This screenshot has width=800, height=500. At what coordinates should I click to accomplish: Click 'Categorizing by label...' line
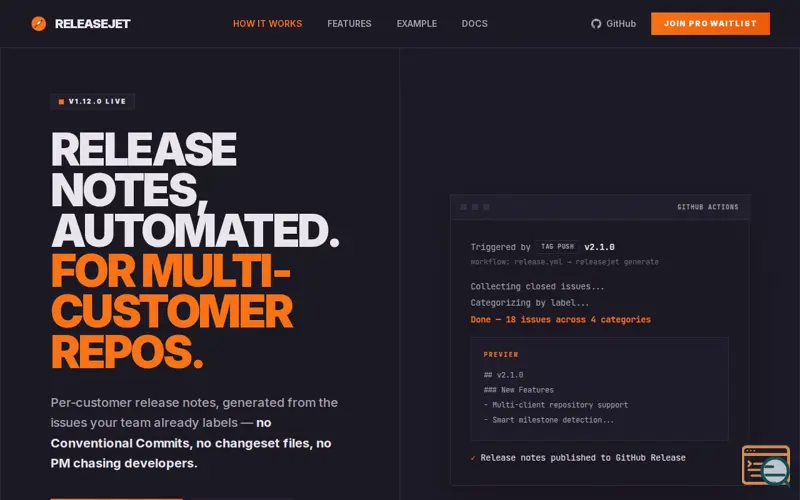[x=530, y=303]
